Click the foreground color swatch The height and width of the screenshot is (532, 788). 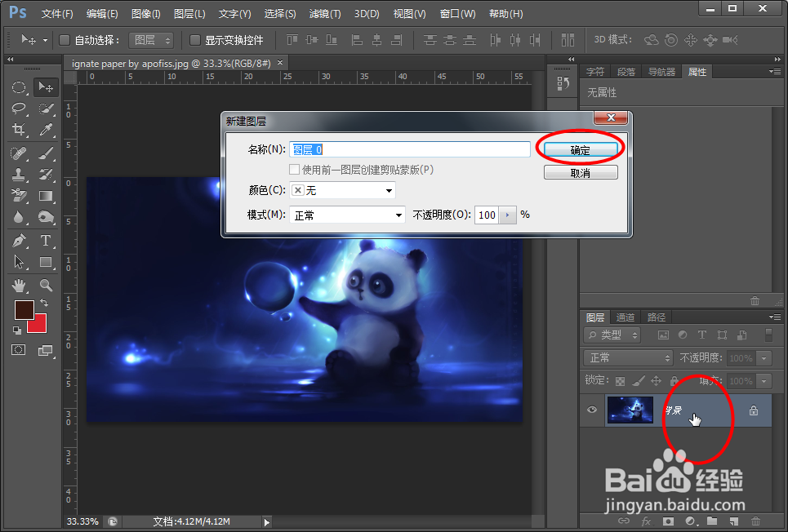point(24,309)
